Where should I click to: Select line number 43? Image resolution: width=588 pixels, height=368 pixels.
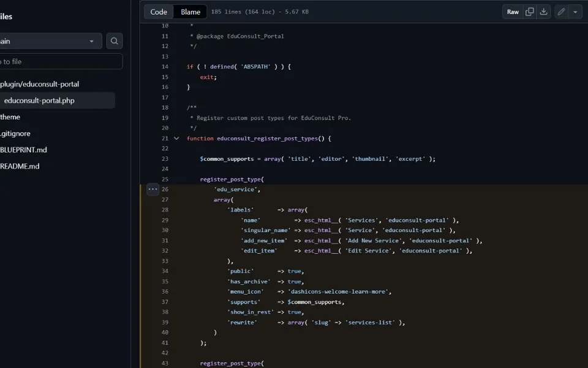(x=165, y=363)
